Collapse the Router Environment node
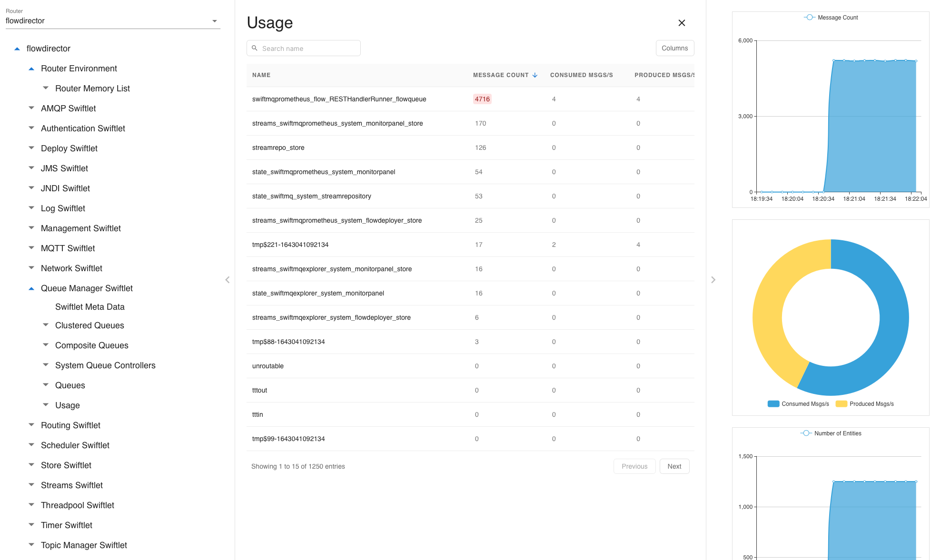Viewport: 941px width, 560px height. click(x=31, y=69)
